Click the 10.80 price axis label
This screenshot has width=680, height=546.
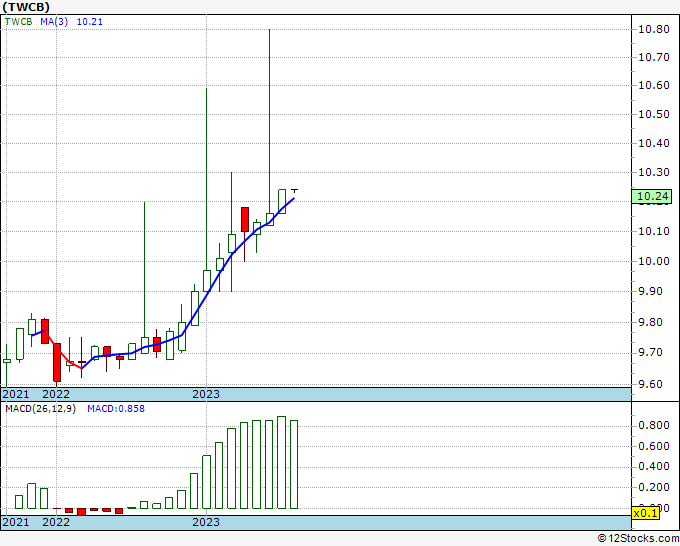(654, 29)
